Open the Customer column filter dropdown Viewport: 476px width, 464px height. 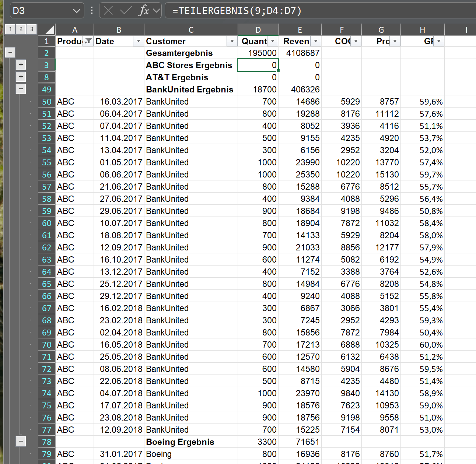click(x=232, y=41)
